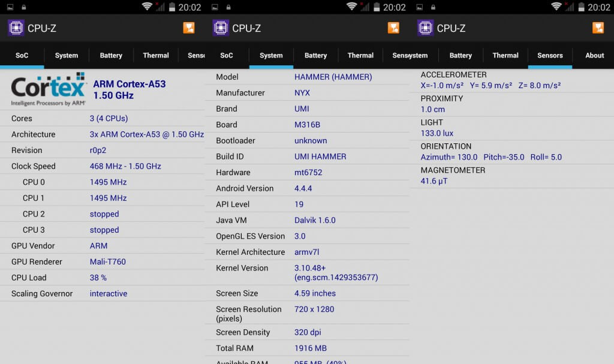Open the About tab
This screenshot has width=614, height=364.
[594, 55]
